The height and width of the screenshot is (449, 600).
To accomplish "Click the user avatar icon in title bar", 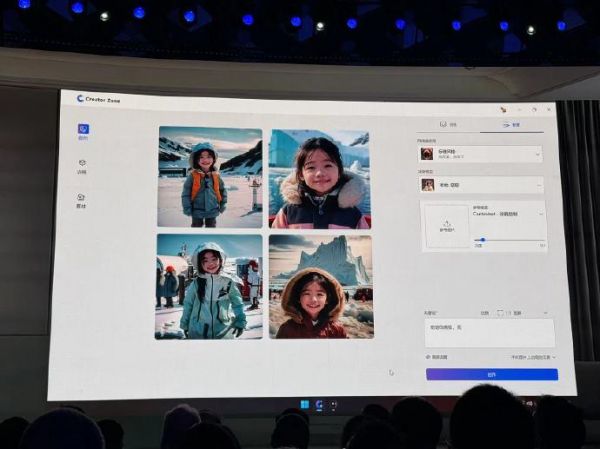I will pos(503,109).
